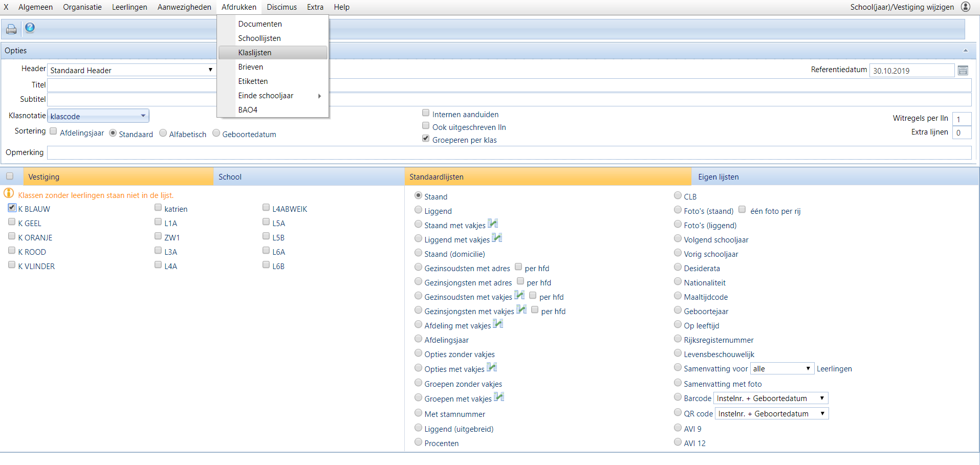980x465 pixels.
Task: Check the K GEEL class checkbox
Action: [x=12, y=222]
